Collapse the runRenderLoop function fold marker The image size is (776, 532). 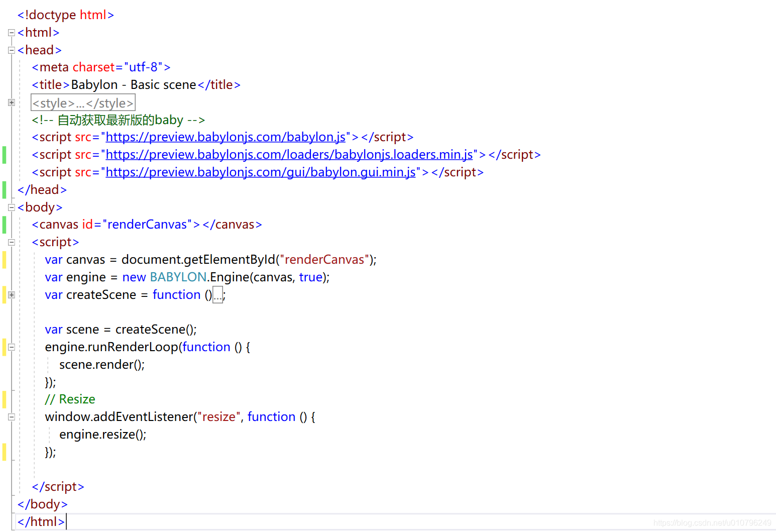click(12, 347)
